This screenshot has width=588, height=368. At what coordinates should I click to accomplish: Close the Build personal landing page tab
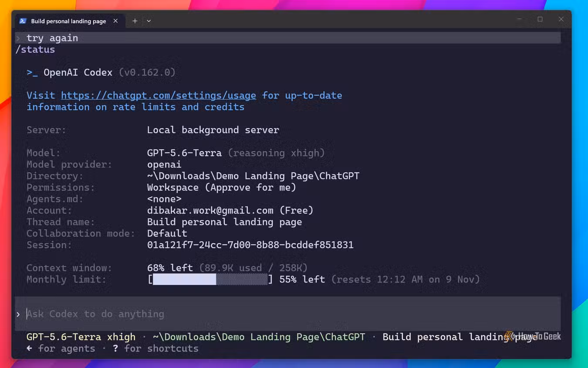coord(115,21)
